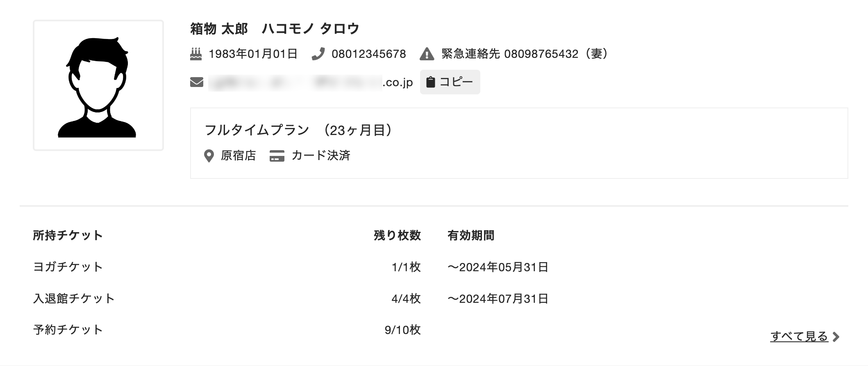Click the 原宿店 store label

click(238, 156)
